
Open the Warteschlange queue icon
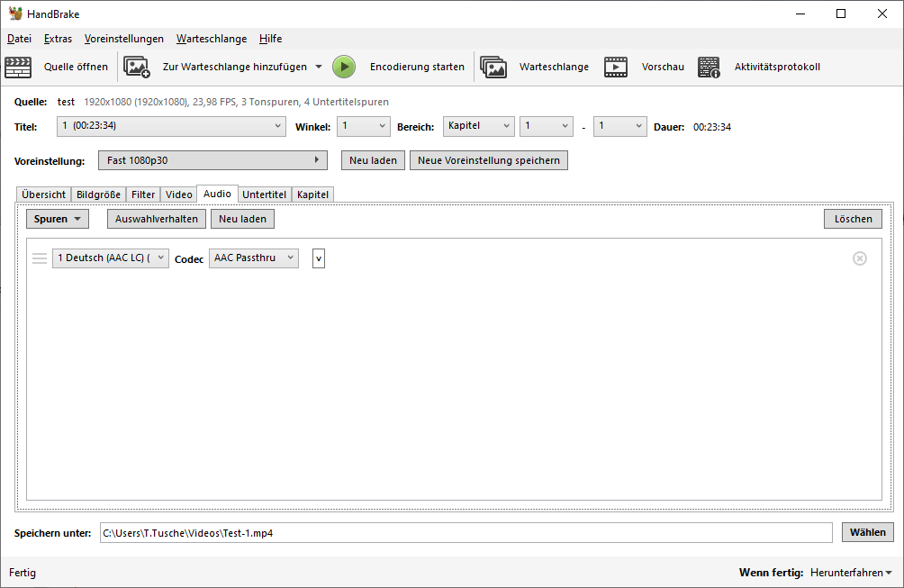pos(493,67)
